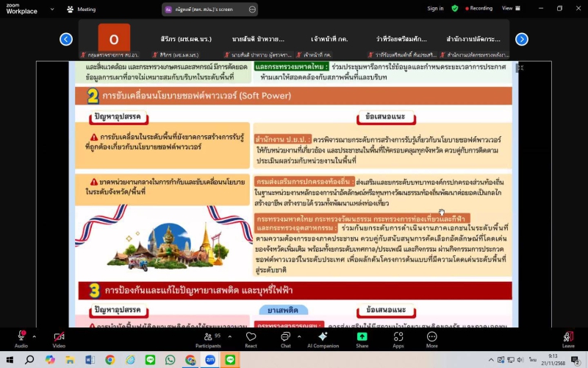
Task: Click Leave to exit the meeting
Action: 568,337
